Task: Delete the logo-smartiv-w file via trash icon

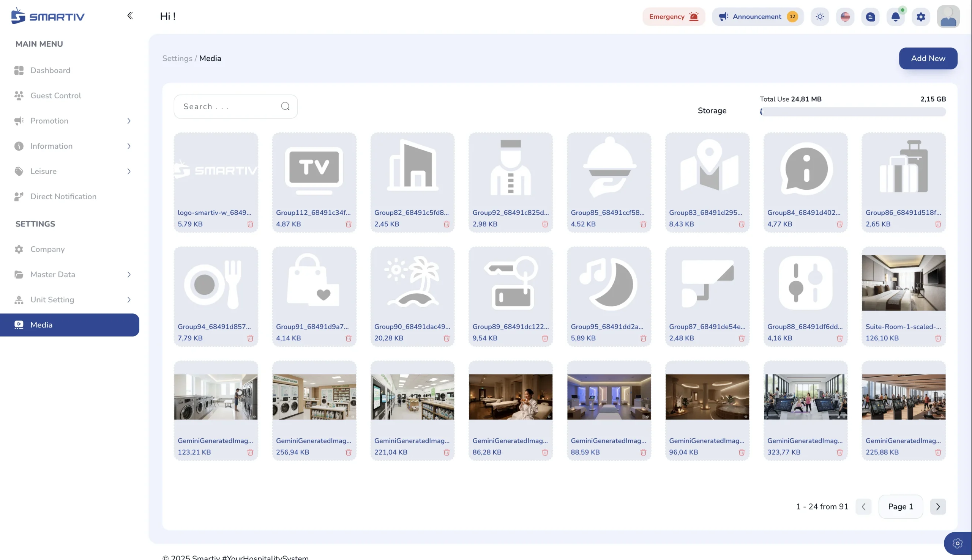Action: (250, 224)
